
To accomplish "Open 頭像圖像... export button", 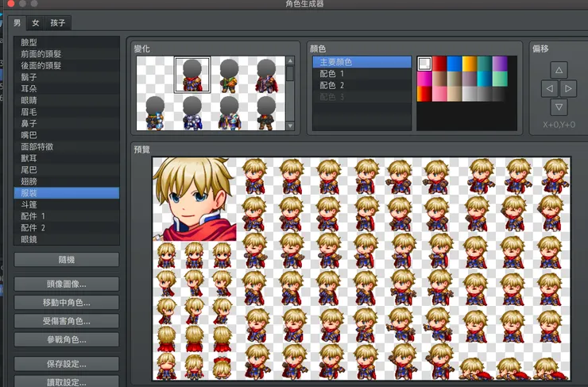I will point(67,284).
